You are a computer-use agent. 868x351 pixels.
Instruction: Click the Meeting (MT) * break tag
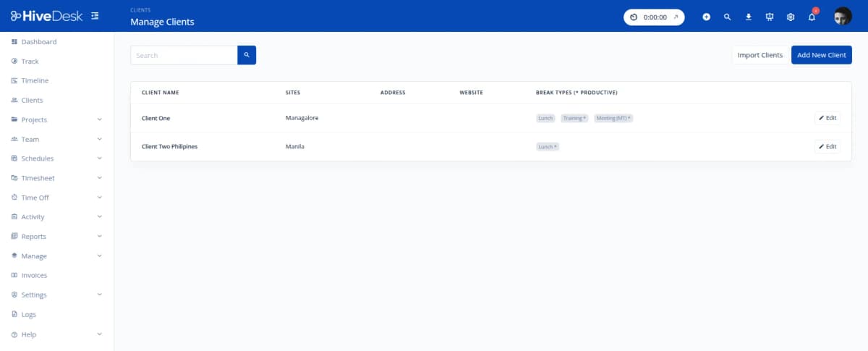(x=613, y=118)
